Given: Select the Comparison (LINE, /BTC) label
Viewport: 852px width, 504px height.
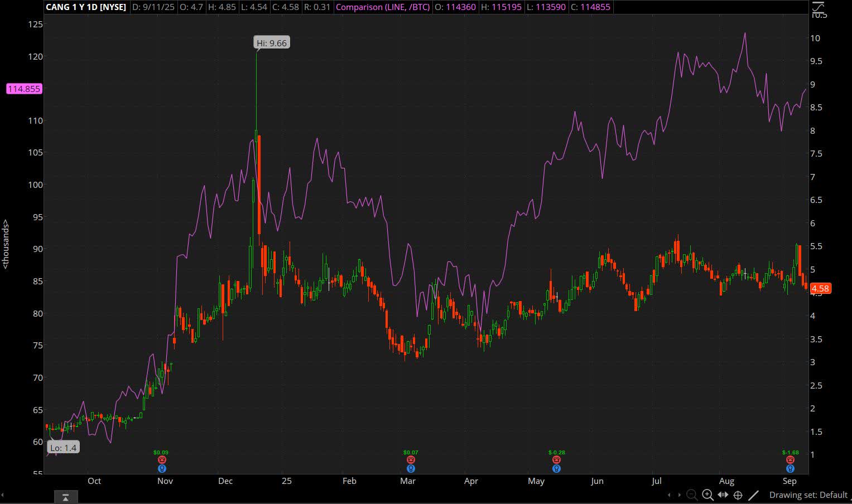Looking at the screenshot, I should (x=383, y=7).
